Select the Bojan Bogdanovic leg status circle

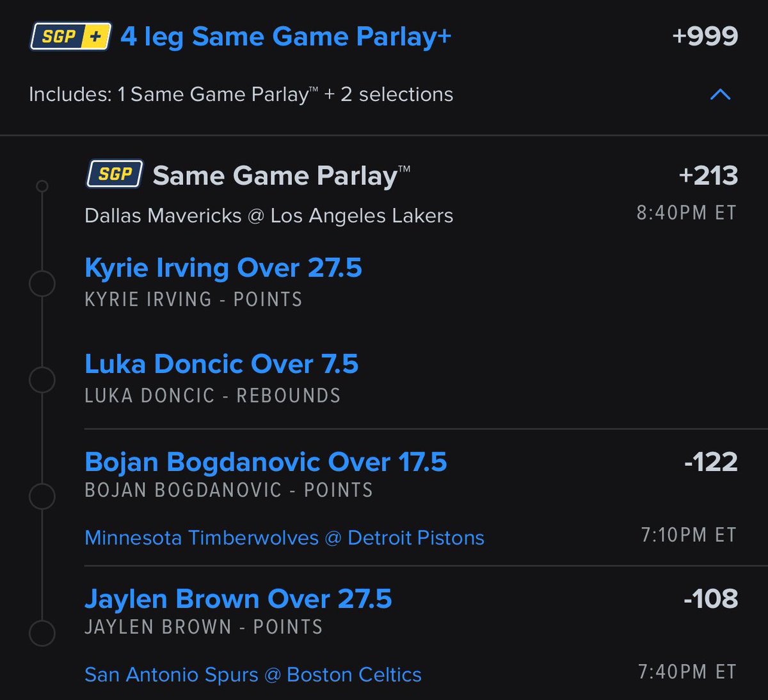tap(42, 496)
